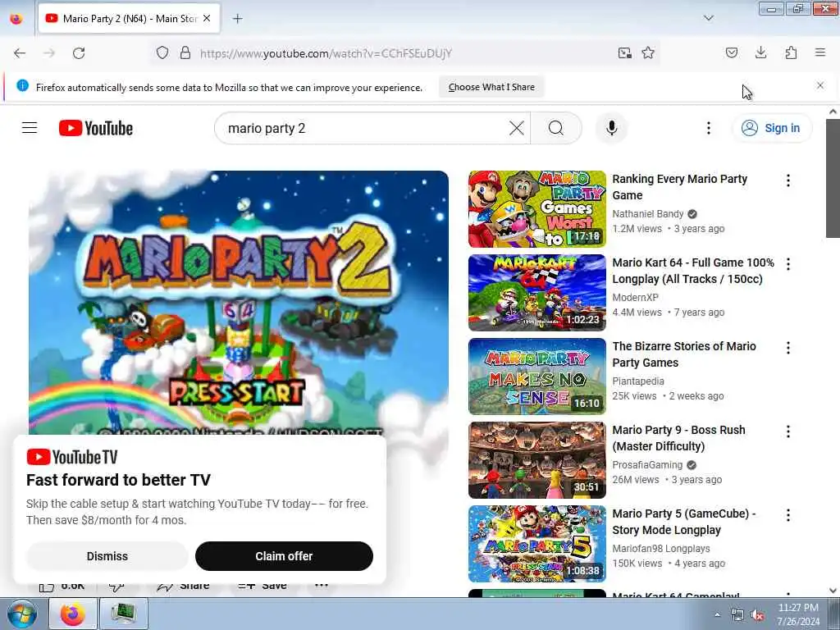Select the Mario Party 2 tab
Screen dimensions: 840x630
point(129,19)
